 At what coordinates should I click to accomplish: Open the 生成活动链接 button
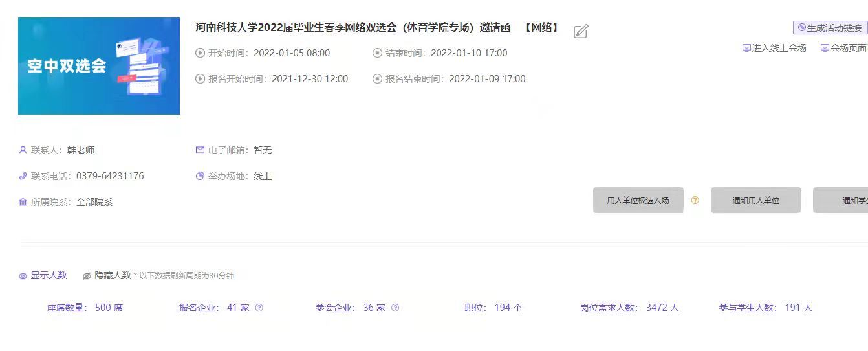830,28
